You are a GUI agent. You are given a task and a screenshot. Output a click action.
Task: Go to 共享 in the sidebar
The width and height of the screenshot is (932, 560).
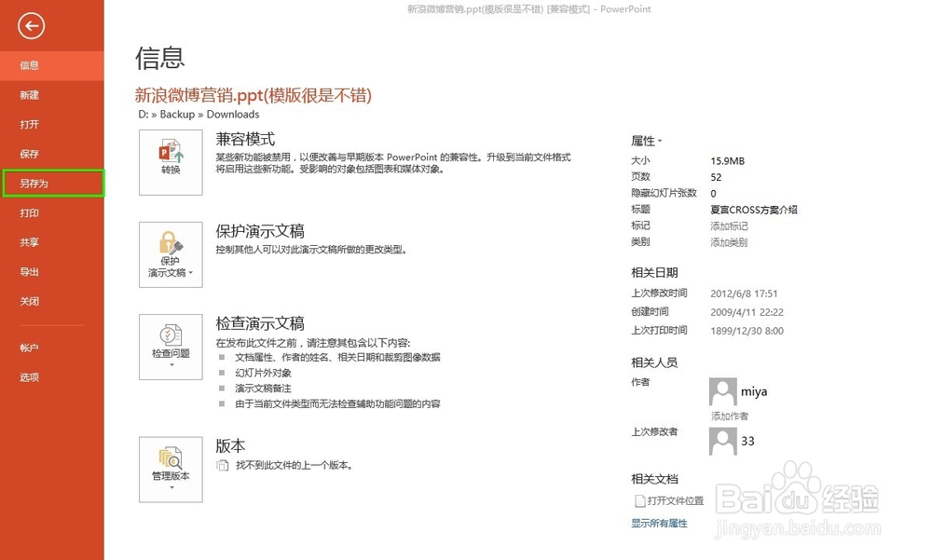pyautogui.click(x=51, y=242)
